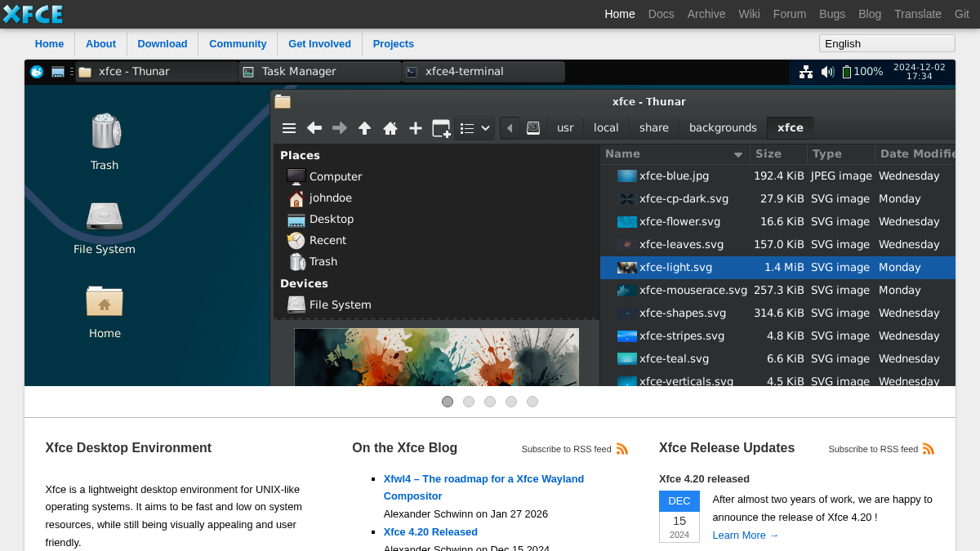Viewport: 980px width, 551px height.
Task: Switch to the Download tab in the site menu
Action: click(163, 44)
